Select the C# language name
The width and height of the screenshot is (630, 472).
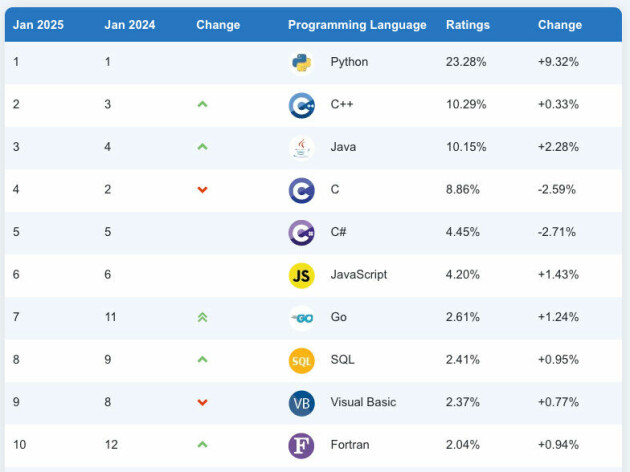pos(338,232)
